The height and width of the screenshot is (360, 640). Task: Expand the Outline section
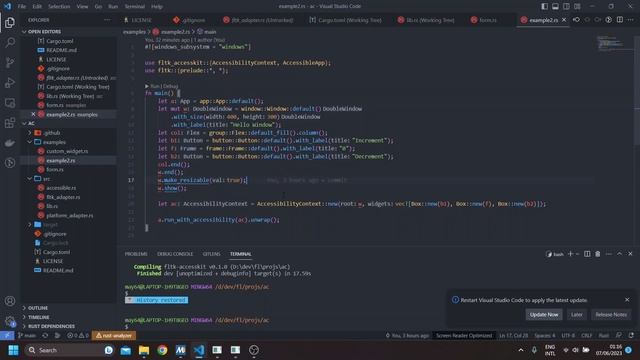[x=38, y=308]
